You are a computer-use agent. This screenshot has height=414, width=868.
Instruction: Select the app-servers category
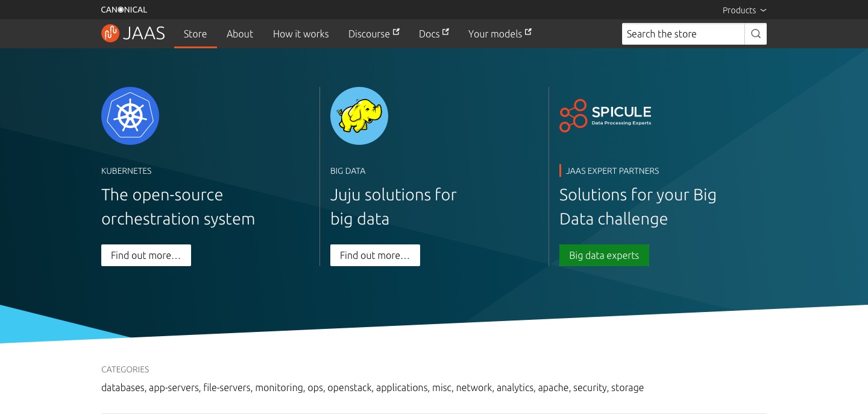click(x=174, y=387)
